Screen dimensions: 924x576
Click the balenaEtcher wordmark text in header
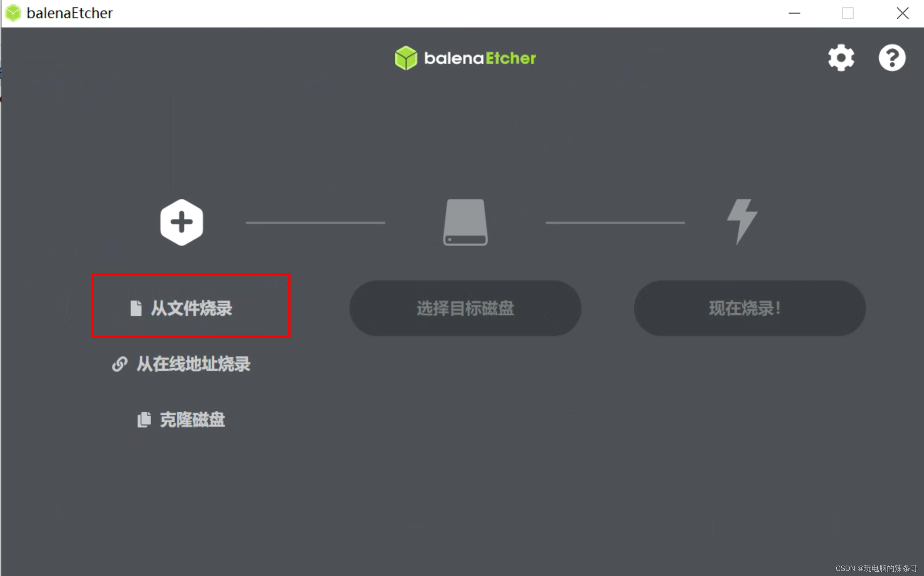(480, 58)
